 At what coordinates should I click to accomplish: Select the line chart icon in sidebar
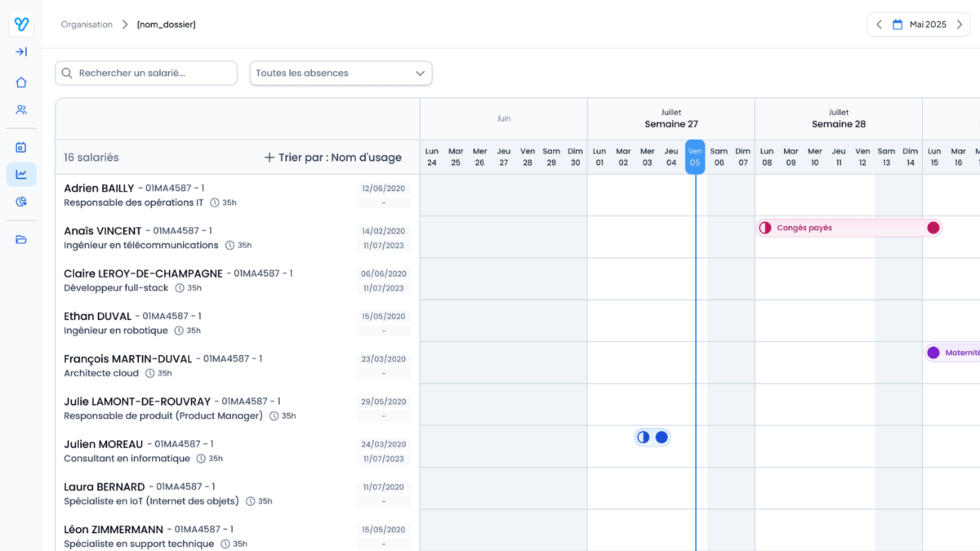click(21, 174)
